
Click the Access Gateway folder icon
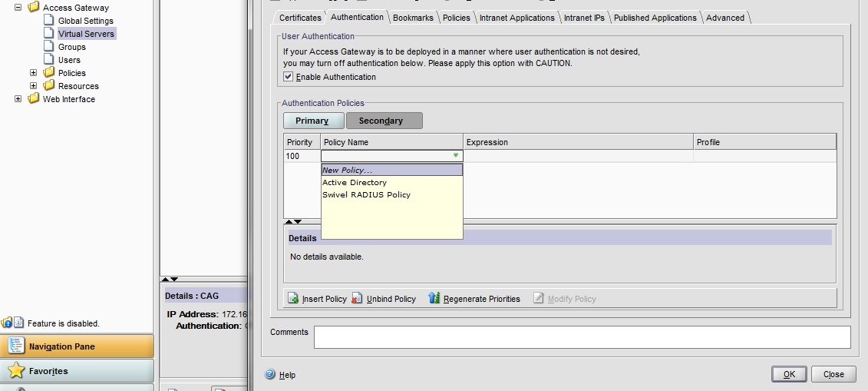33,7
